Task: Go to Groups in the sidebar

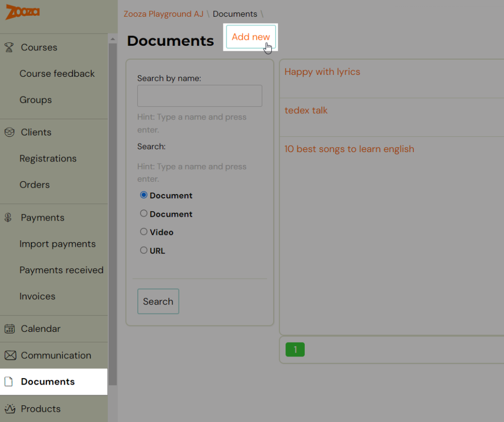Action: point(35,100)
